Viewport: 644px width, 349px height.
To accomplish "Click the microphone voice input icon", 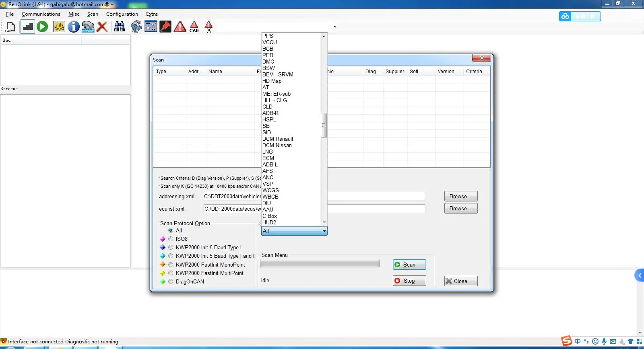I will [604, 341].
